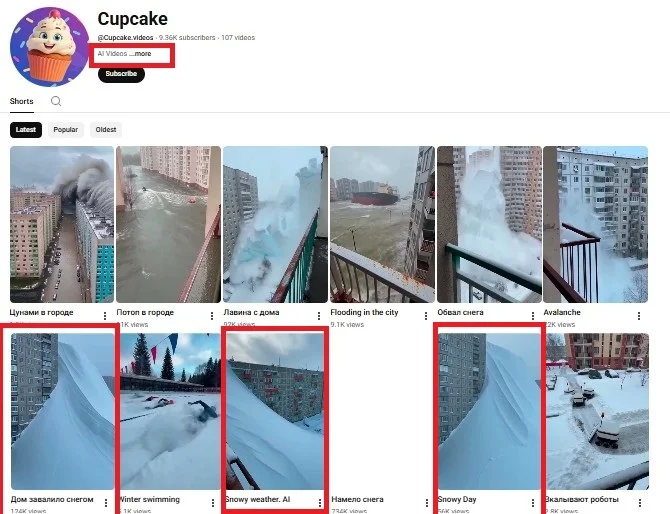670x514 pixels.
Task: Open options menu for Обвал снега
Action: pos(532,316)
